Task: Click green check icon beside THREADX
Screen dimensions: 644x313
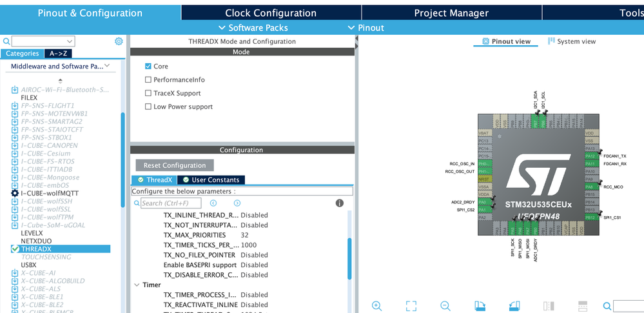Action: [x=15, y=249]
